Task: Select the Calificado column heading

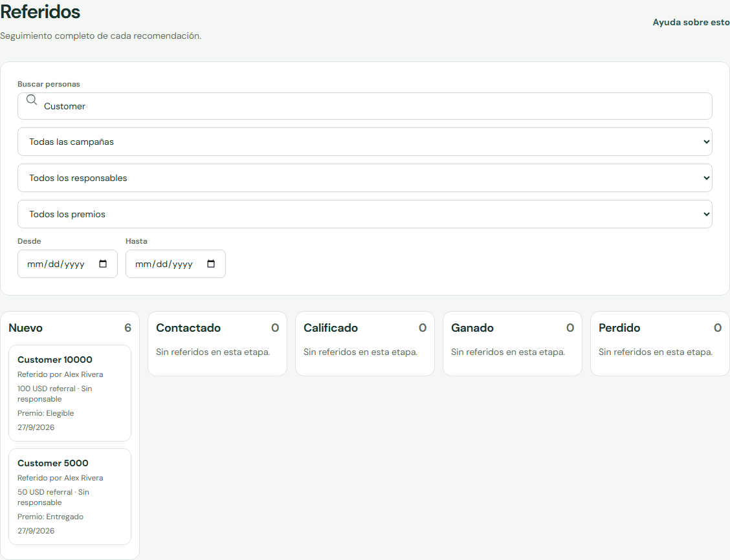Action: 331,328
